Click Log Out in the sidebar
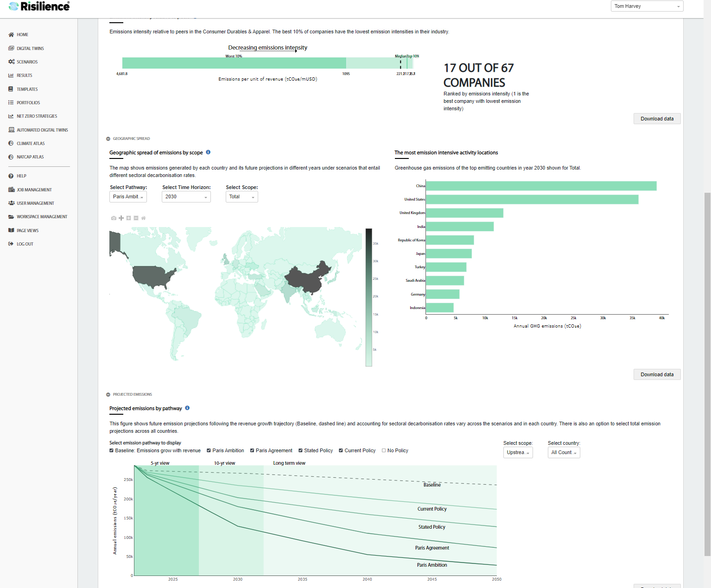Screen dimensions: 711x588 25,244
